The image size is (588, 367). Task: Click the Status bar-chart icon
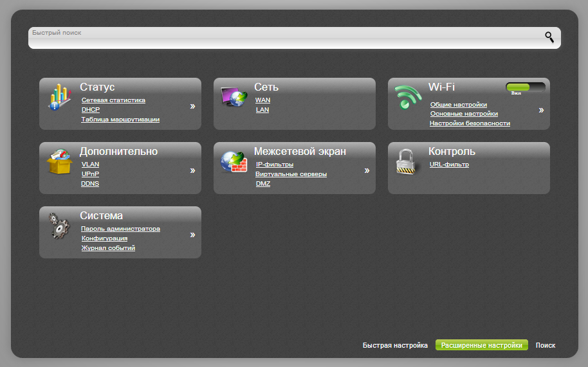(x=59, y=97)
